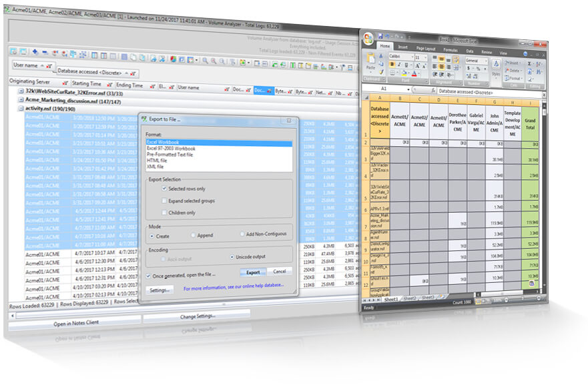Viewport: 588px width, 387px height.
Task: Select the Append mode radio button
Action: click(193, 235)
